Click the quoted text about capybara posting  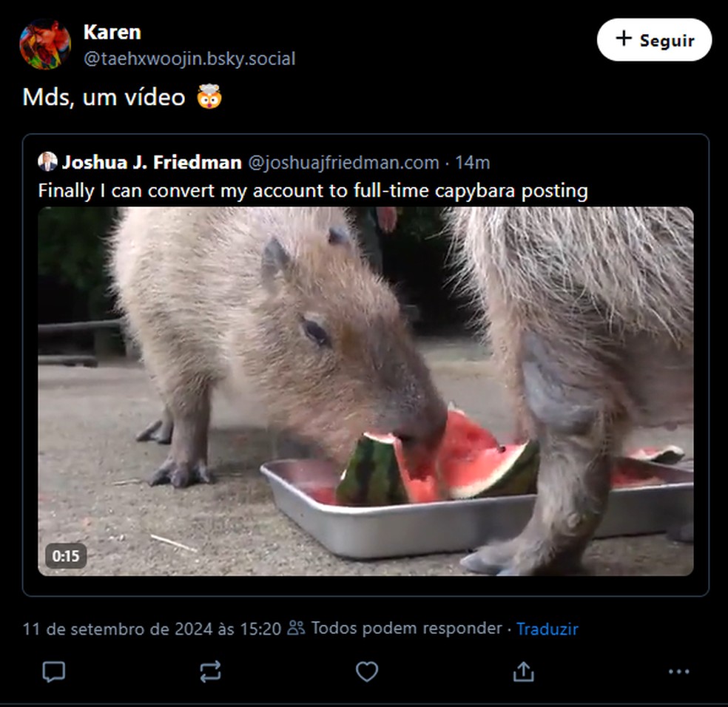313,191
